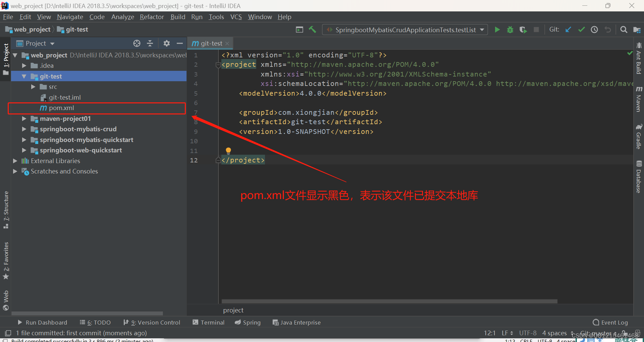Click the yellow intention lightbulb in editor
This screenshot has height=342, width=644.
pos(228,150)
